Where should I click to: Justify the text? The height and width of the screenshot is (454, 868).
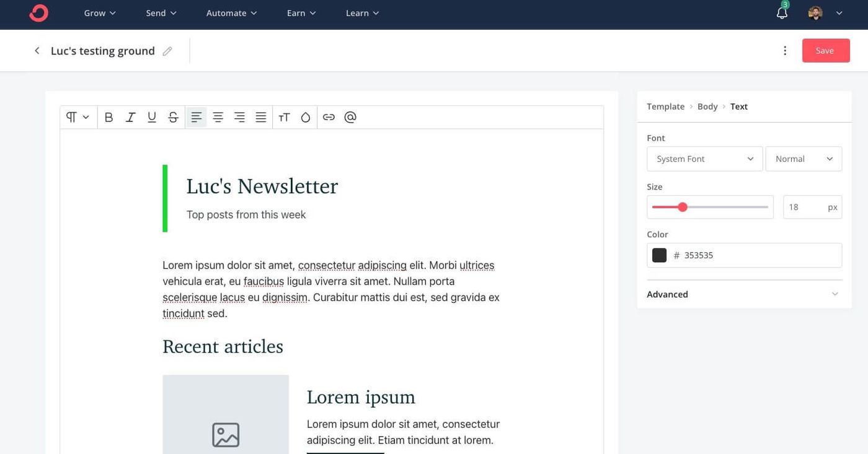(261, 117)
